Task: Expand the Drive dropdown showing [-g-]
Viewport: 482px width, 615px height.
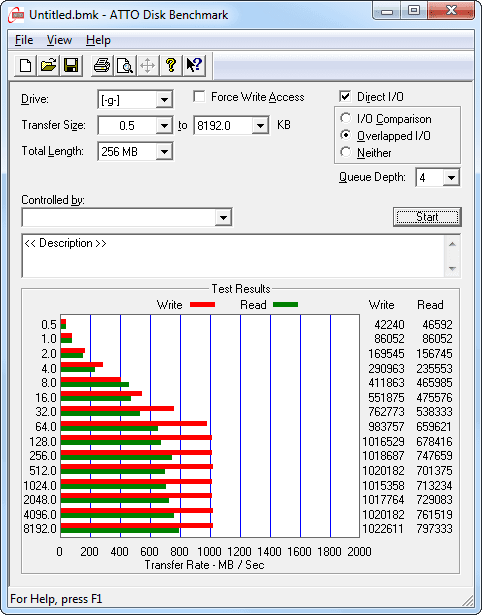Action: point(164,100)
